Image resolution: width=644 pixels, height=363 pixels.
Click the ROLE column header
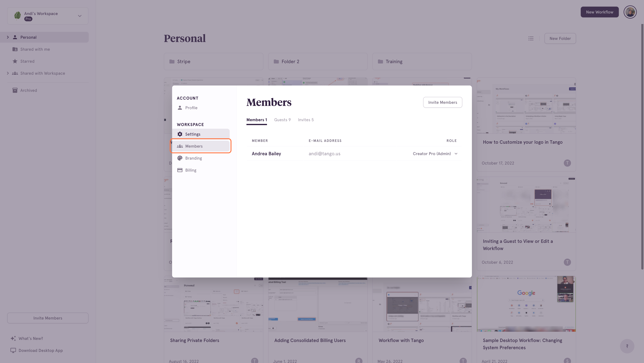coord(451,141)
